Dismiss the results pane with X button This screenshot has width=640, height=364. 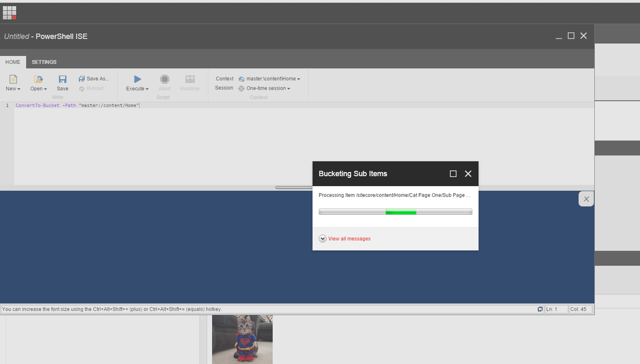tap(586, 199)
